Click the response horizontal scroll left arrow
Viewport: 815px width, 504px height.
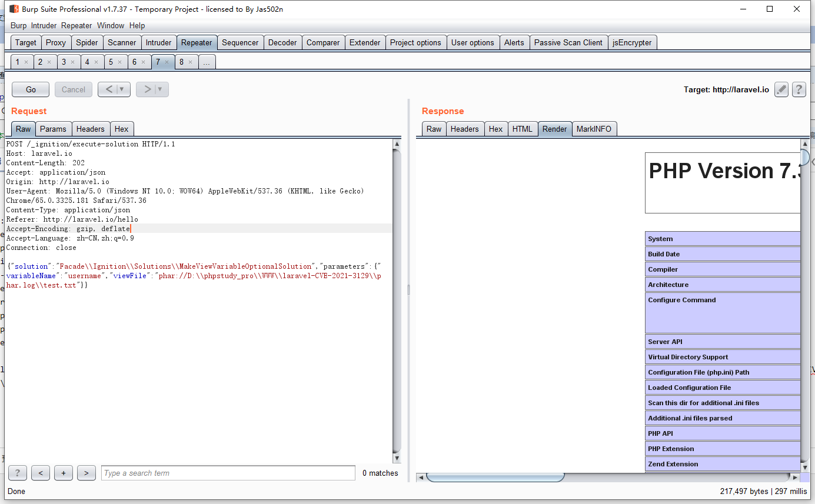click(421, 477)
